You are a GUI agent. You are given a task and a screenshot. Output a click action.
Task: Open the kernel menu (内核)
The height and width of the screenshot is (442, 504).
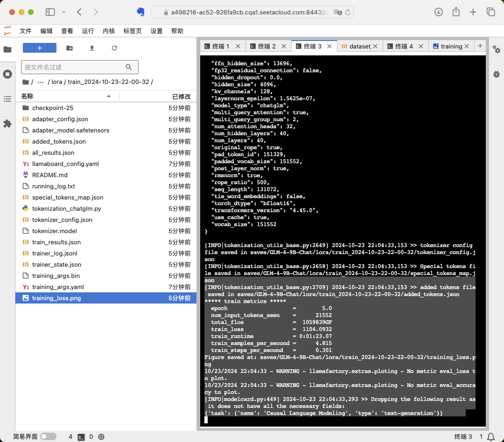tap(109, 31)
